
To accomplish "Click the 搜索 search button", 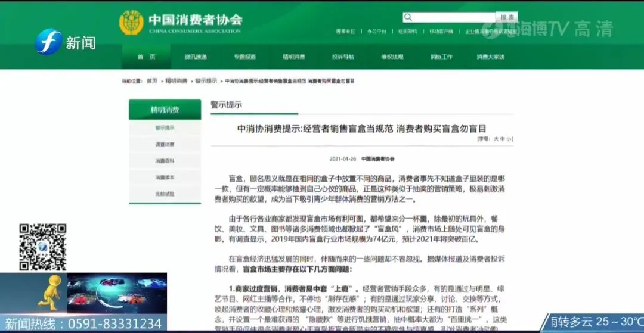I will click(x=507, y=17).
